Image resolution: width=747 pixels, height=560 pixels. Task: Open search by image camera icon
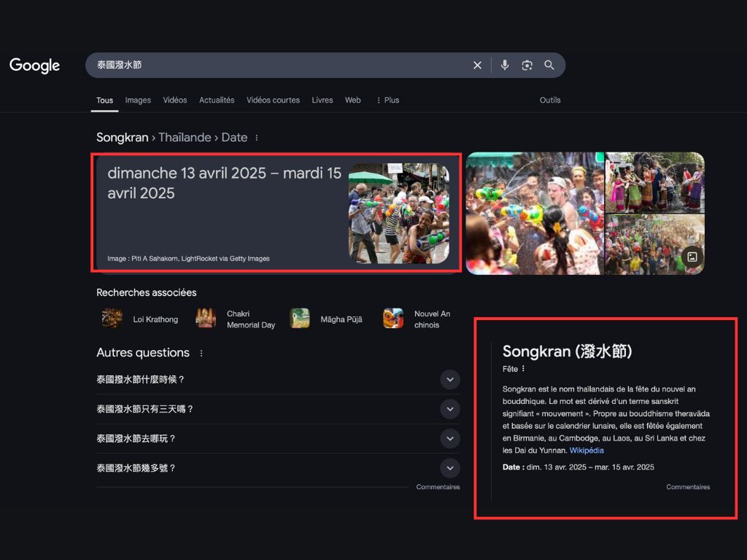(527, 65)
